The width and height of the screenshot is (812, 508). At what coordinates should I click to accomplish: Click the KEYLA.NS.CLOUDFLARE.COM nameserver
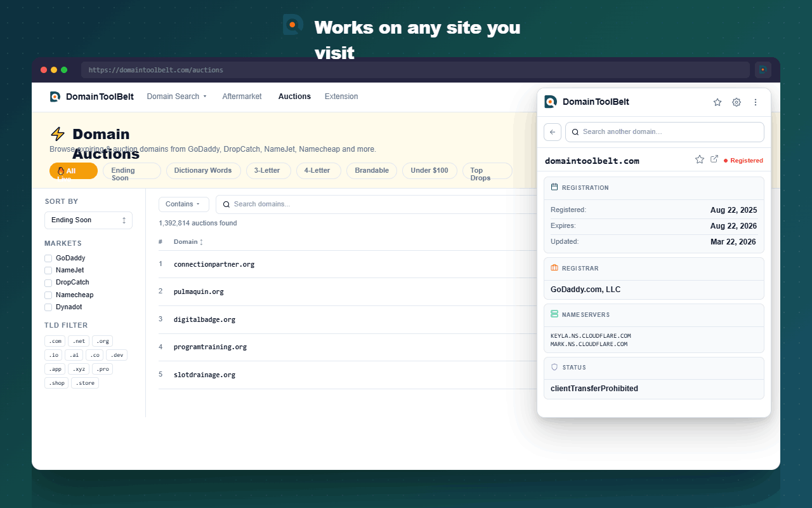pos(591,336)
